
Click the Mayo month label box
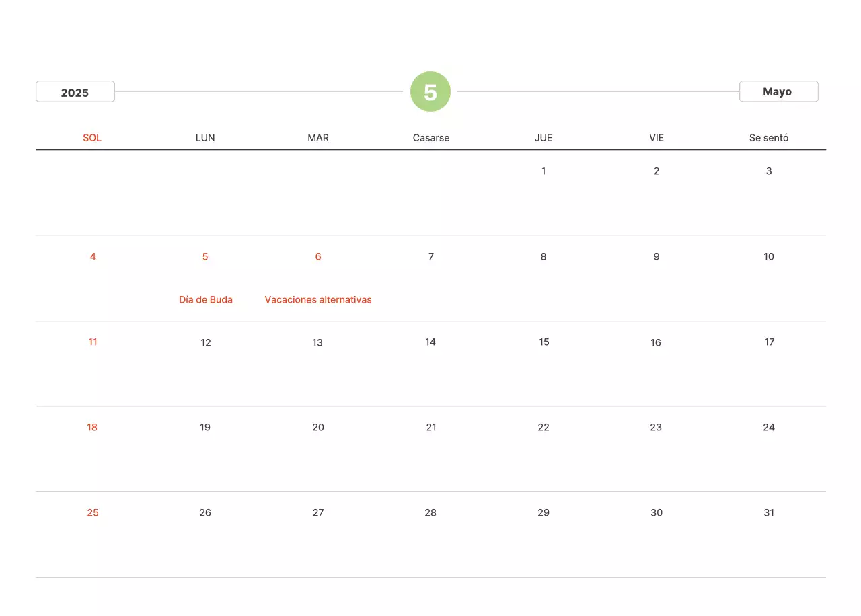click(778, 91)
